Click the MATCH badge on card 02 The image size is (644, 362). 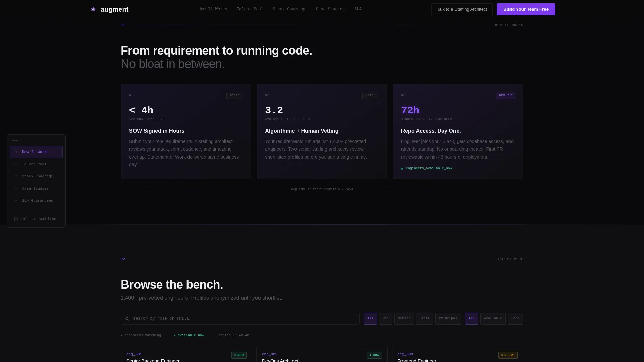click(x=370, y=96)
